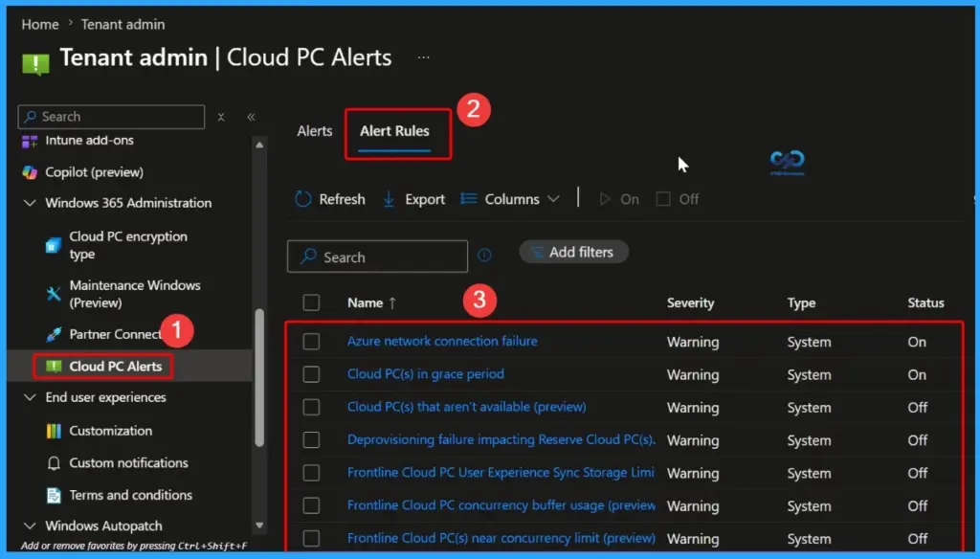980x559 pixels.
Task: Collapse the Windows Autopatch section
Action: (x=30, y=525)
